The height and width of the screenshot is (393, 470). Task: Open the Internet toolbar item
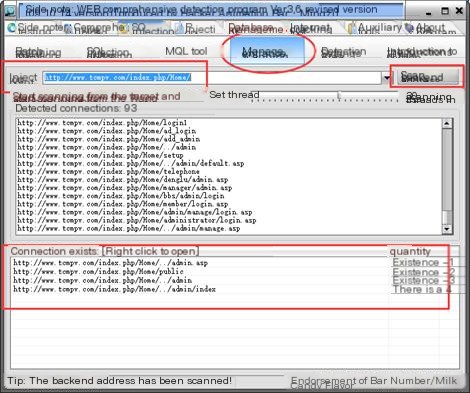click(x=311, y=29)
